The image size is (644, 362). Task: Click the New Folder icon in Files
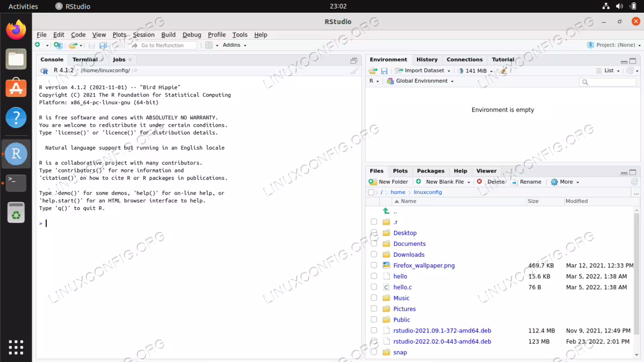click(x=373, y=182)
